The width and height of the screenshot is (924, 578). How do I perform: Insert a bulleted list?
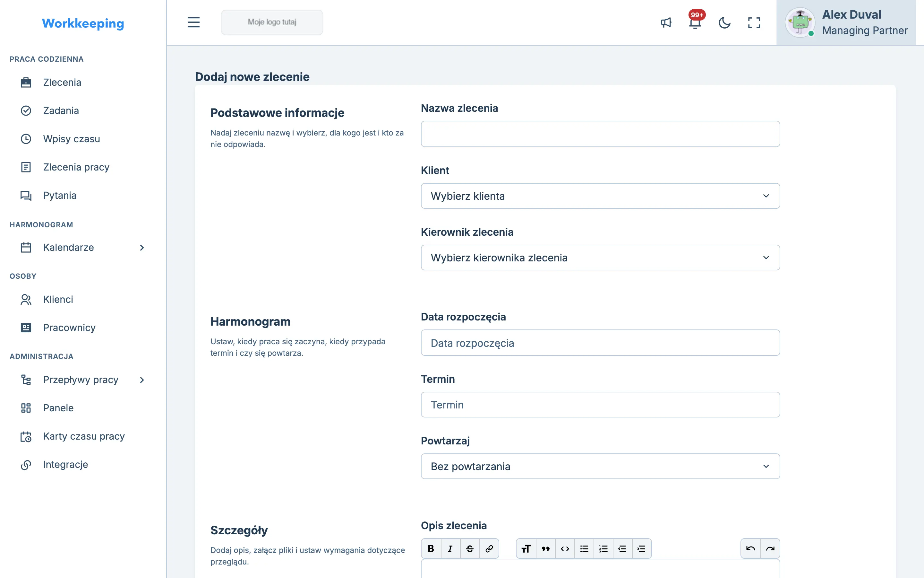coord(584,548)
